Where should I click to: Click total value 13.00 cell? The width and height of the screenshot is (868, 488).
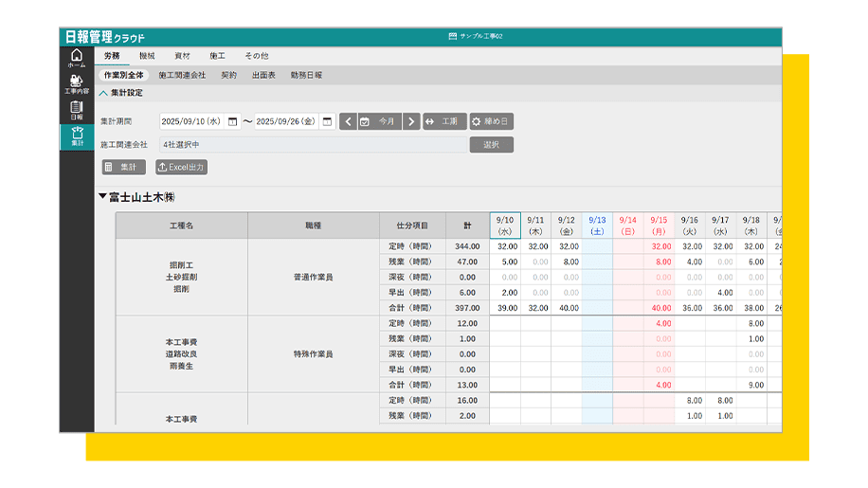[x=467, y=385]
